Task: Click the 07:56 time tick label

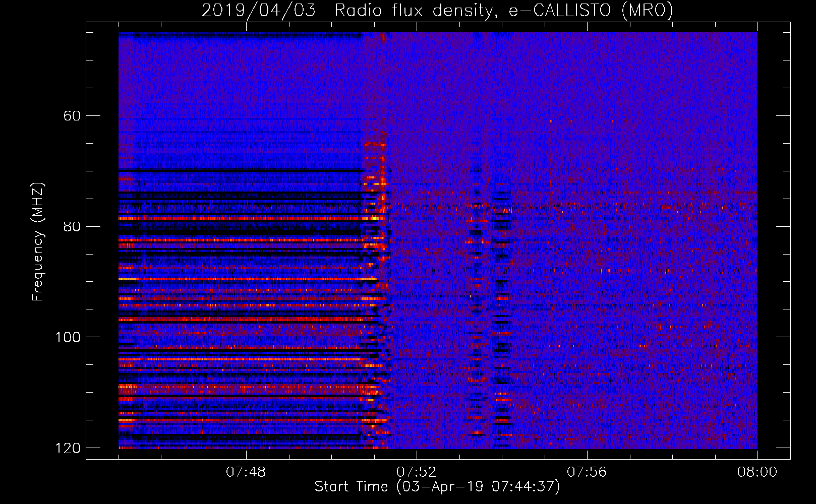Action: coord(587,472)
